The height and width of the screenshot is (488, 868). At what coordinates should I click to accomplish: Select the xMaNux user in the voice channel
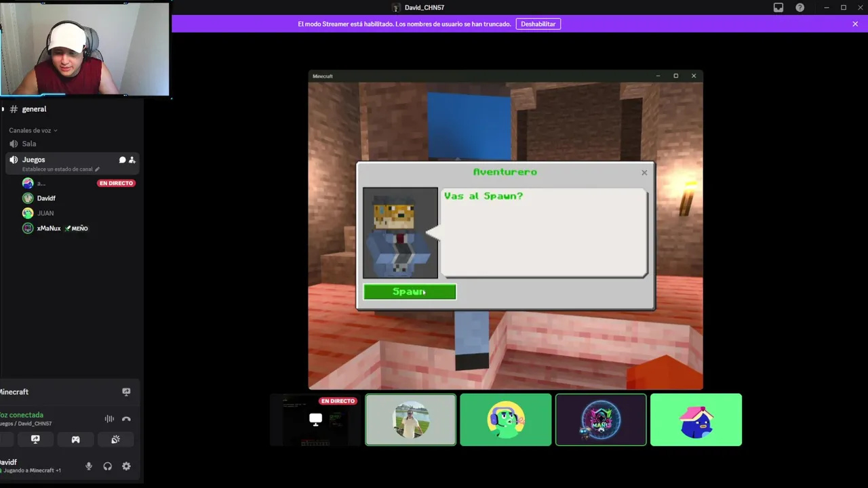(x=49, y=228)
